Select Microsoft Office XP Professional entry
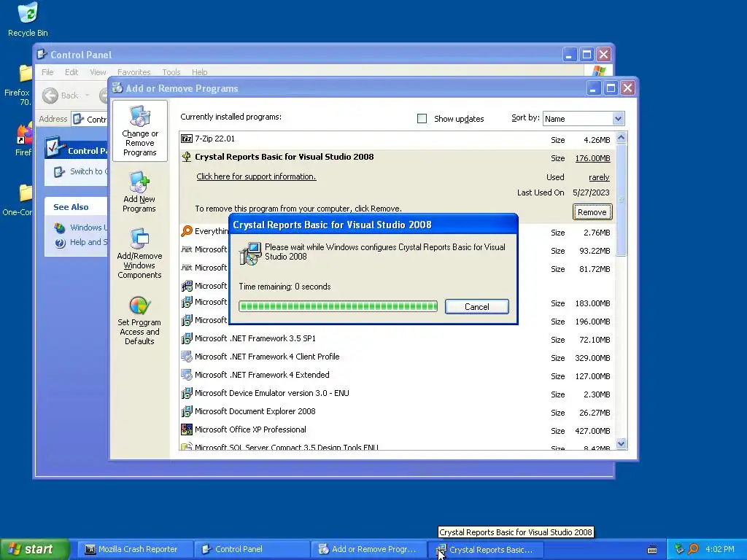This screenshot has height=560, width=747. click(397, 429)
